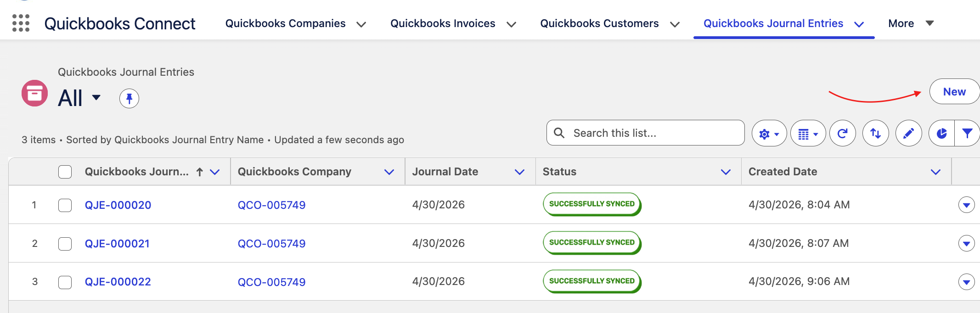Click the pencil edit list icon
This screenshot has height=313, width=980.
click(x=908, y=134)
